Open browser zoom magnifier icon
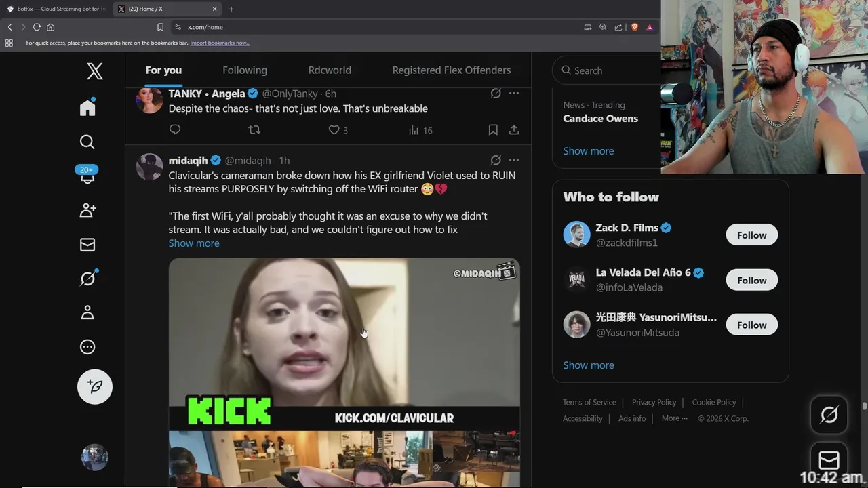 [x=603, y=27]
